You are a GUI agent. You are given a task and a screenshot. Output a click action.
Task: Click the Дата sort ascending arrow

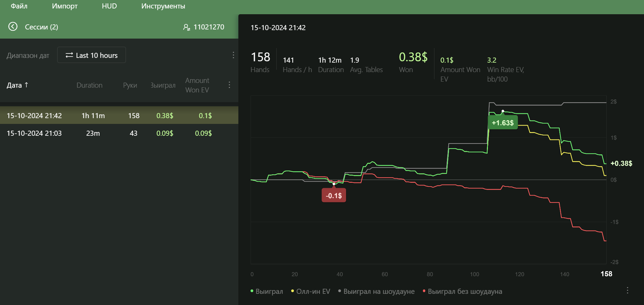coord(26,85)
